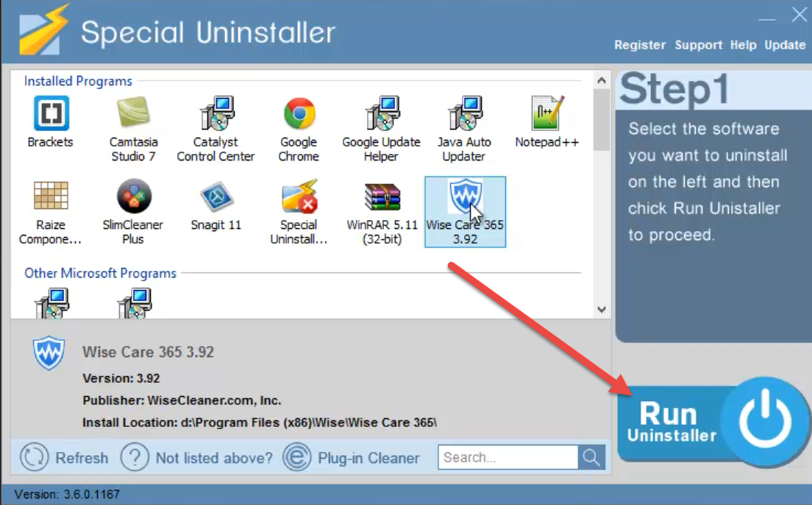
Task: Click the Search input field
Action: click(508, 457)
